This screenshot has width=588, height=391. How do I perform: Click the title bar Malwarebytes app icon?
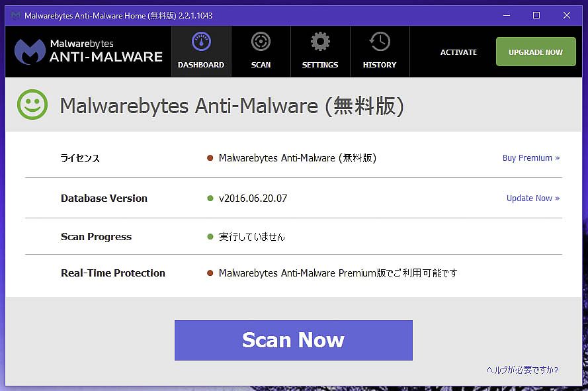point(16,15)
